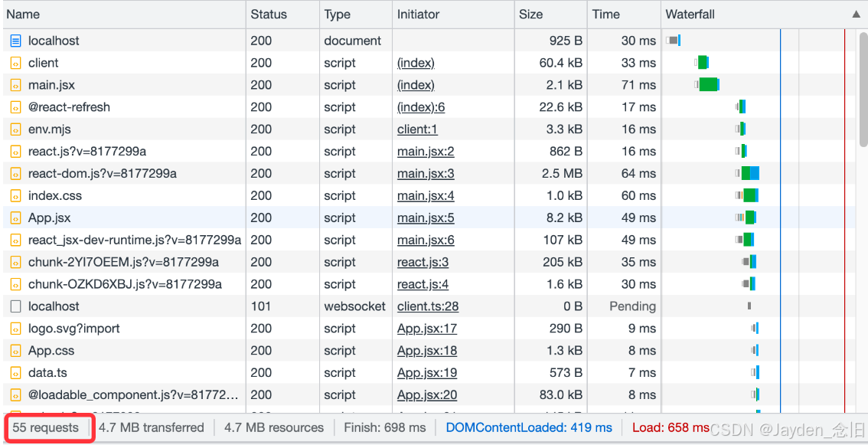Sort requests by the Name column header
Viewport: 868px width, 445px height.
point(124,15)
